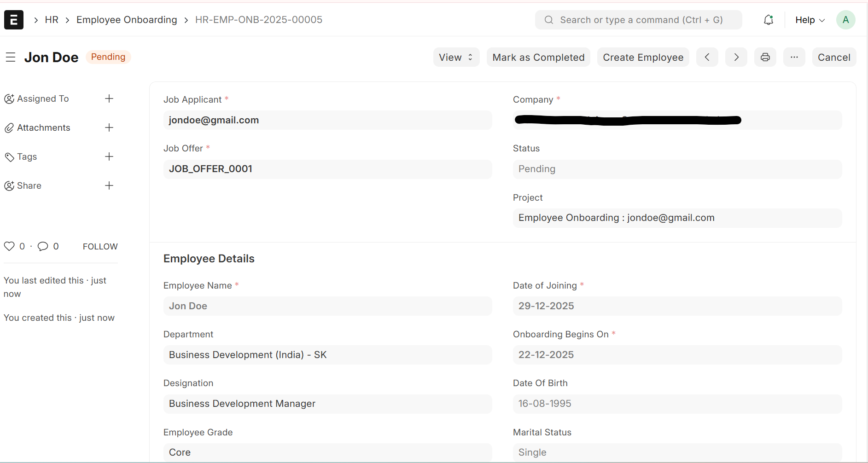This screenshot has width=868, height=463.
Task: Open the Help dropdown menu
Action: (x=810, y=20)
